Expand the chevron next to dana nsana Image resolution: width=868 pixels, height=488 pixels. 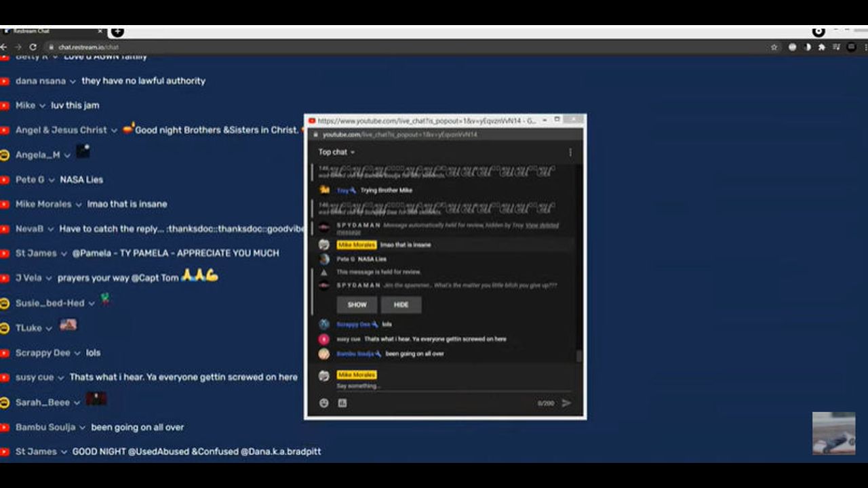73,81
